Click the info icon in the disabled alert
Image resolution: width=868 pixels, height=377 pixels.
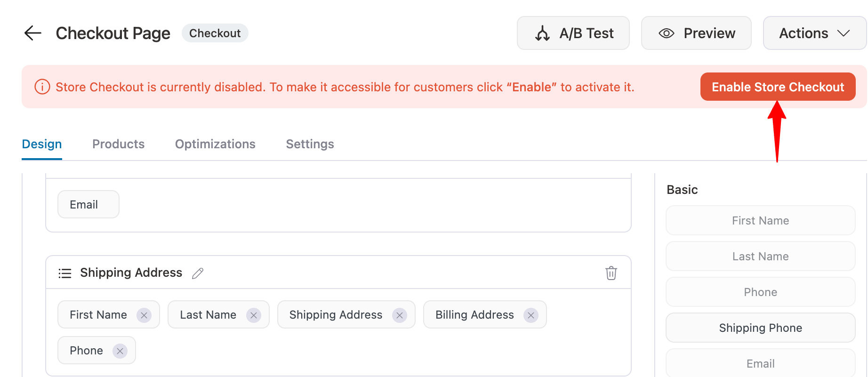42,87
